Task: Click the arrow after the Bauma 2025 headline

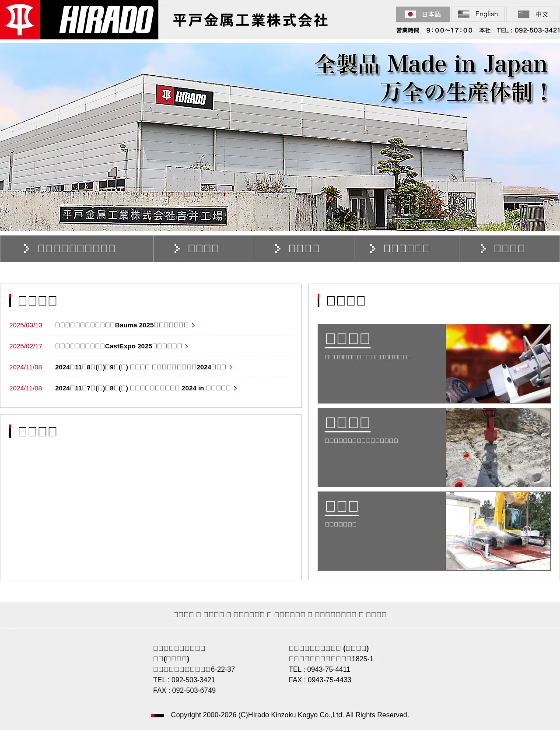Action: (x=193, y=325)
